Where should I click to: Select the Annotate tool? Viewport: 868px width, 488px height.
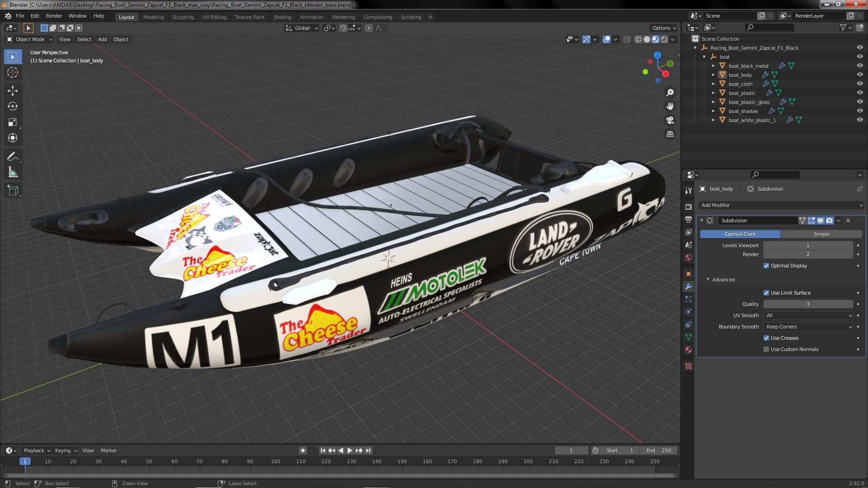coord(13,157)
